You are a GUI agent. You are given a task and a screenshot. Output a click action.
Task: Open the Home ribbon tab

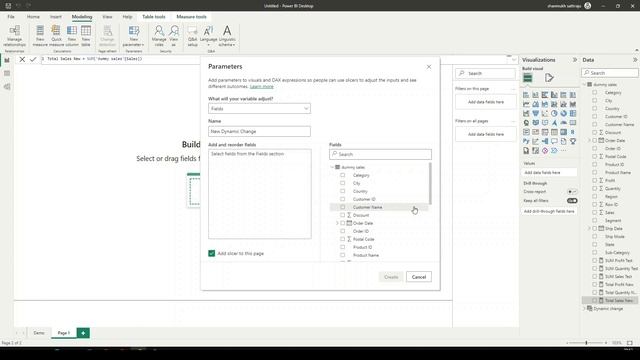(33, 17)
